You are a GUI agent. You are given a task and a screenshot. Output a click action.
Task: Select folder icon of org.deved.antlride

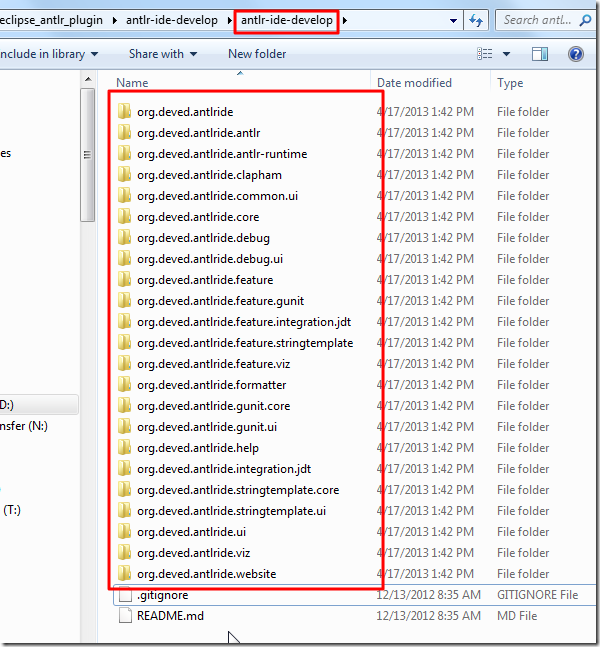124,111
